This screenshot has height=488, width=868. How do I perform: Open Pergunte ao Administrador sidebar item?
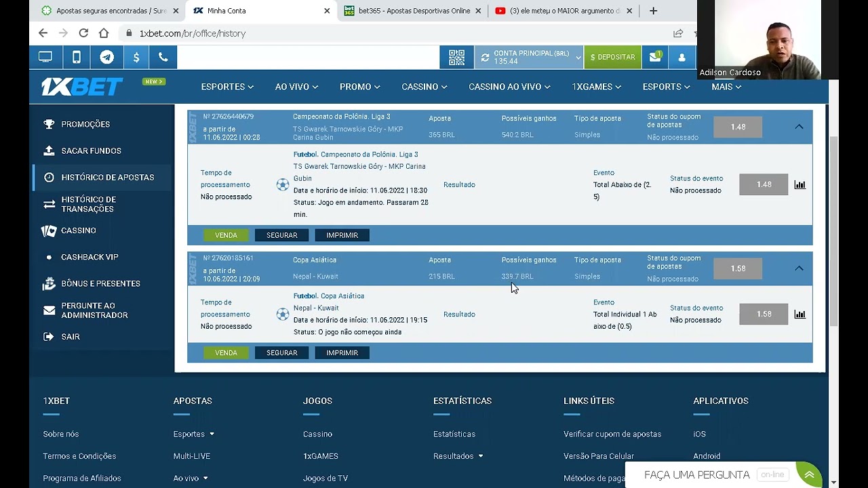click(x=94, y=310)
